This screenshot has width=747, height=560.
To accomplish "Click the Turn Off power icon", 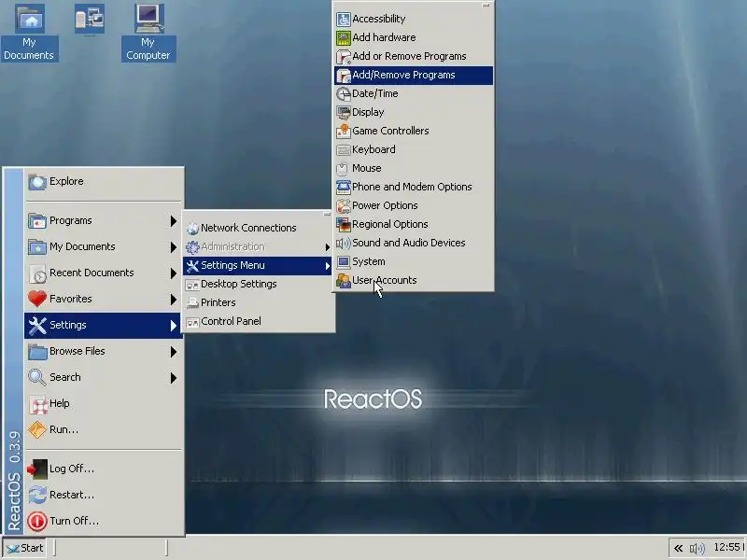I will point(37,522).
